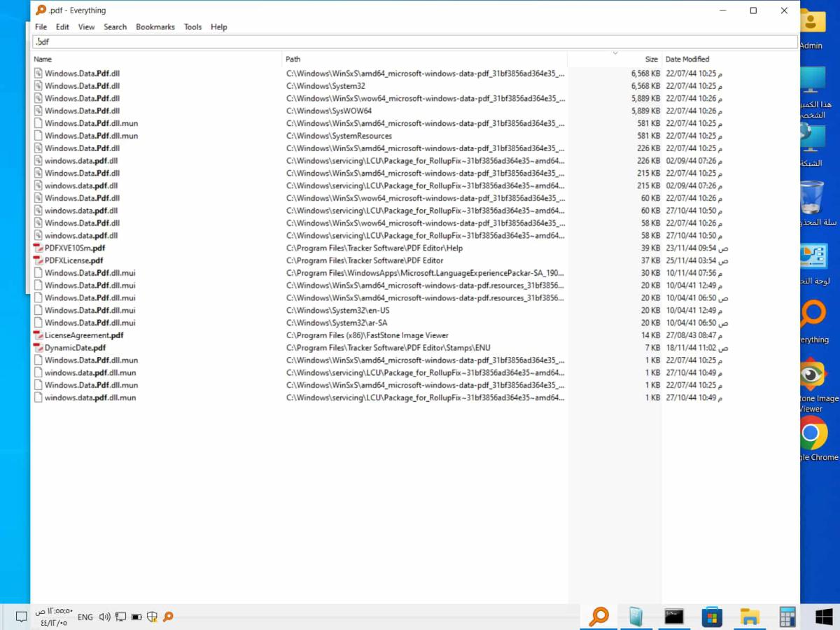Open the Recycle Bin desktop icon
Viewport: 840px width, 630px height.
point(812,198)
